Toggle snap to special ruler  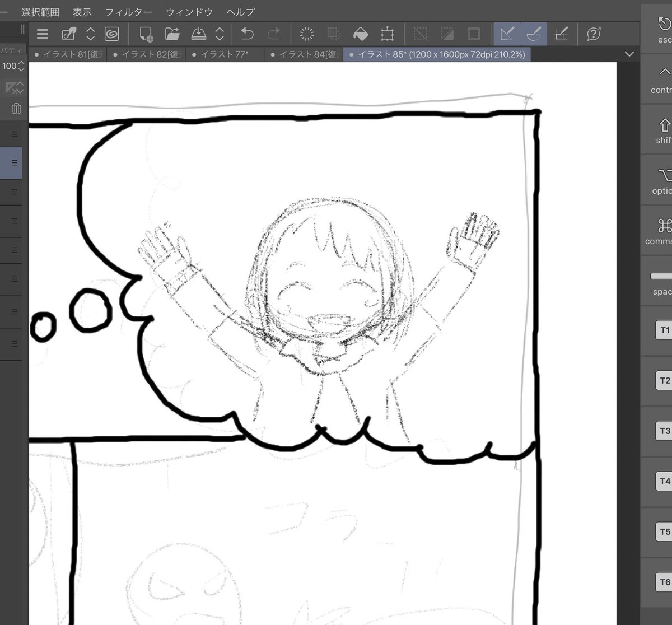[x=534, y=34]
